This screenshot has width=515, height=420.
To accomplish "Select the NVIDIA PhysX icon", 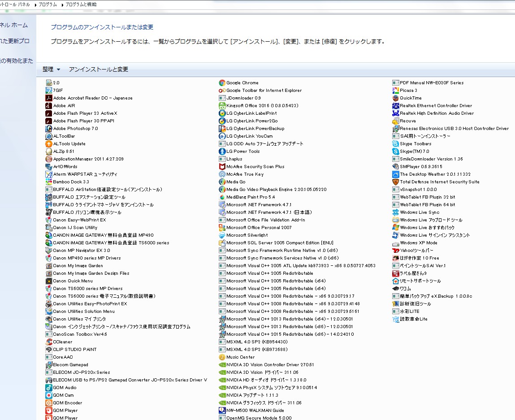I will pyautogui.click(x=222, y=387).
